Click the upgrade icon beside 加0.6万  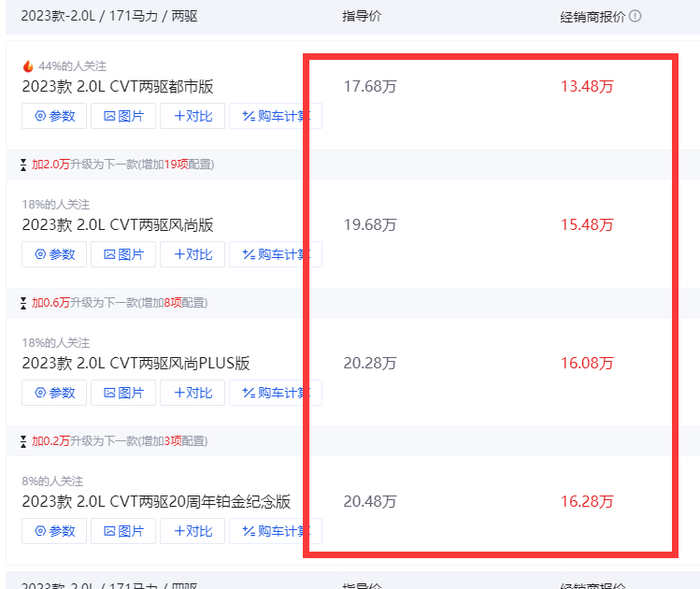(23, 303)
